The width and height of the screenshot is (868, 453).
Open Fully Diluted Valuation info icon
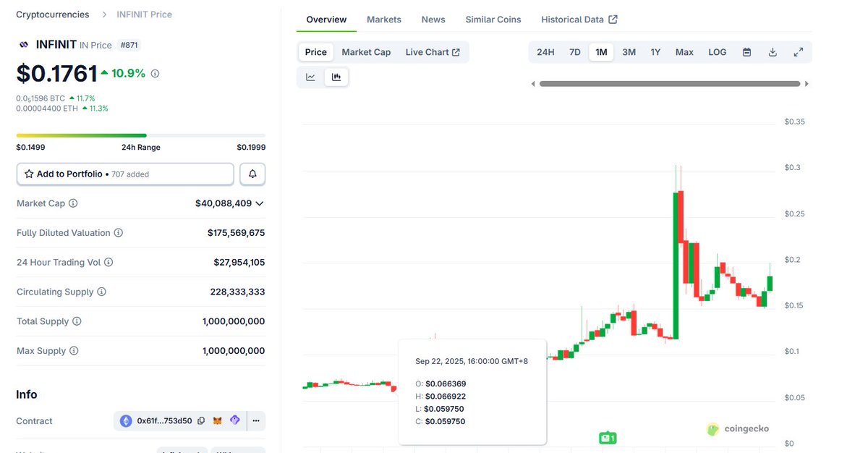pos(119,233)
